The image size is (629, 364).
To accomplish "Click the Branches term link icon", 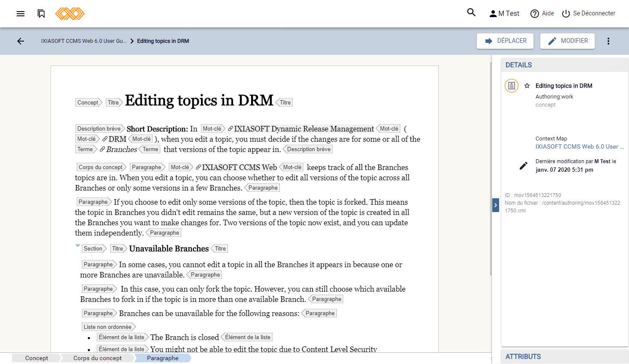I will pos(102,149).
